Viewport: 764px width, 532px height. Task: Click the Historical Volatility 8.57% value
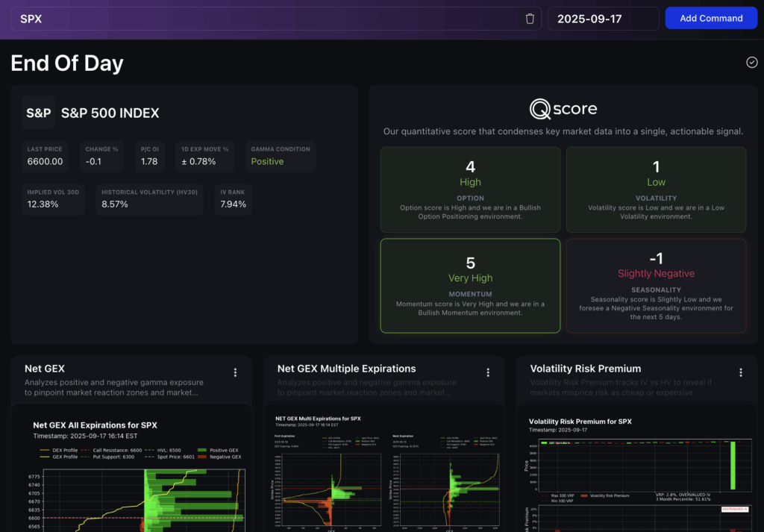(114, 204)
